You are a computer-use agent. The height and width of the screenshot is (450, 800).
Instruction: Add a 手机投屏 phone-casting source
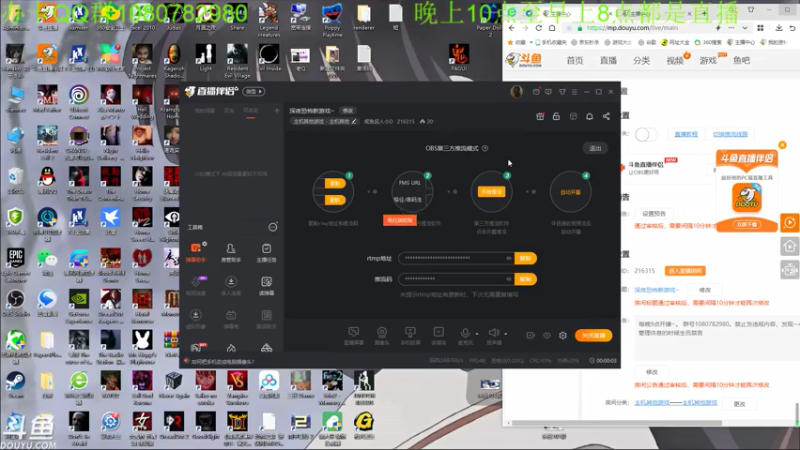click(x=410, y=336)
